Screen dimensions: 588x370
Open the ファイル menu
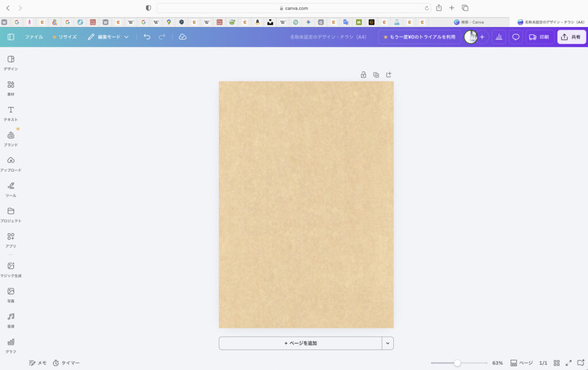34,37
